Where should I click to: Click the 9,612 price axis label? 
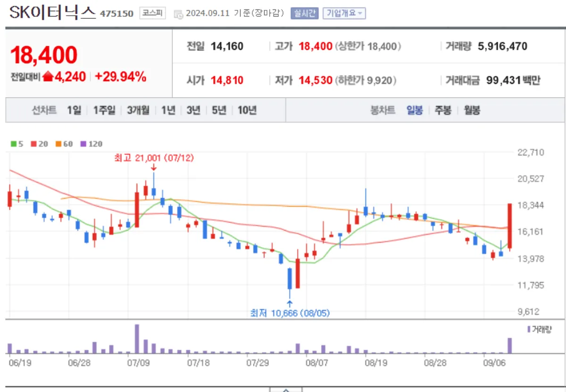529,311
